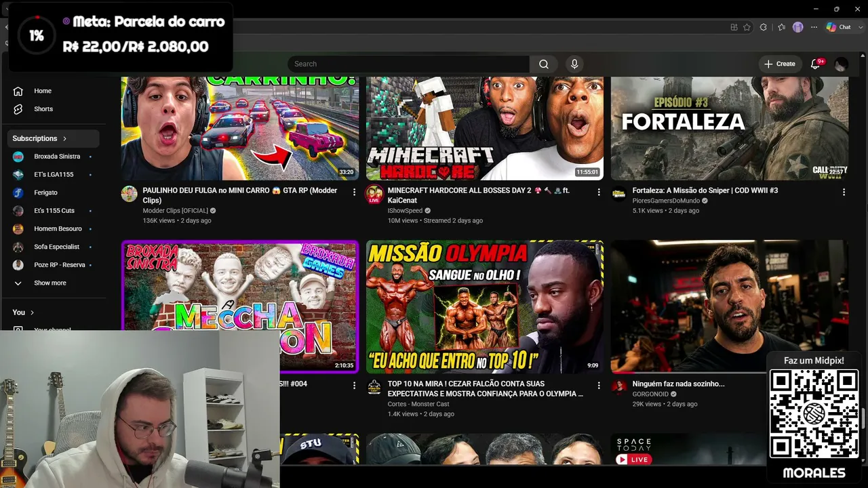The height and width of the screenshot is (488, 868).
Task: Open Copilot Chat in the browser
Action: tap(838, 27)
